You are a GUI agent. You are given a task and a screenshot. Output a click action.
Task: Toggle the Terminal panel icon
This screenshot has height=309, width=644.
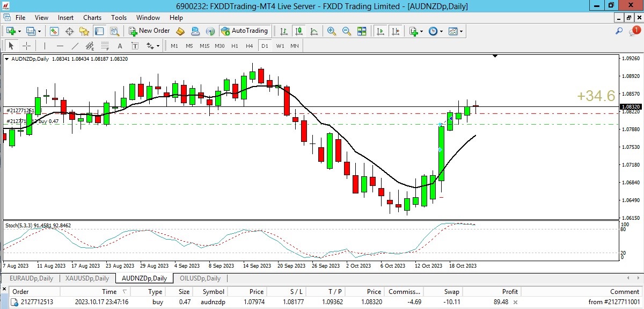(x=99, y=31)
